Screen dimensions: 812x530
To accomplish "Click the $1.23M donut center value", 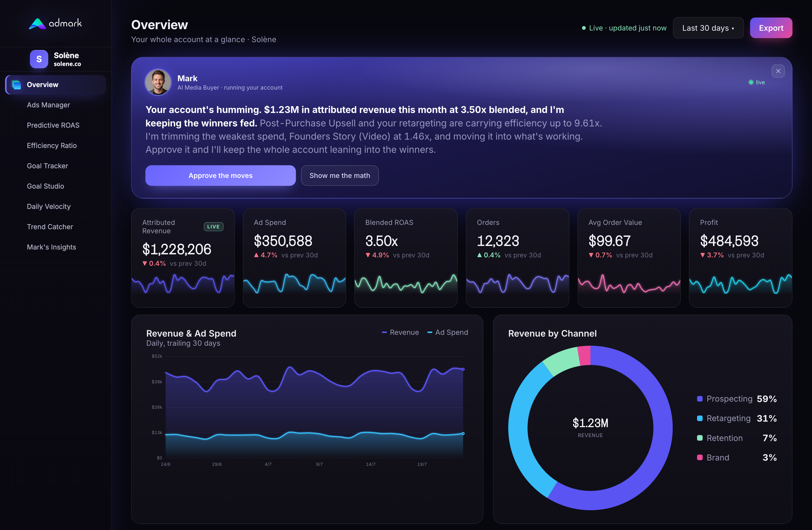I will click(x=590, y=423).
